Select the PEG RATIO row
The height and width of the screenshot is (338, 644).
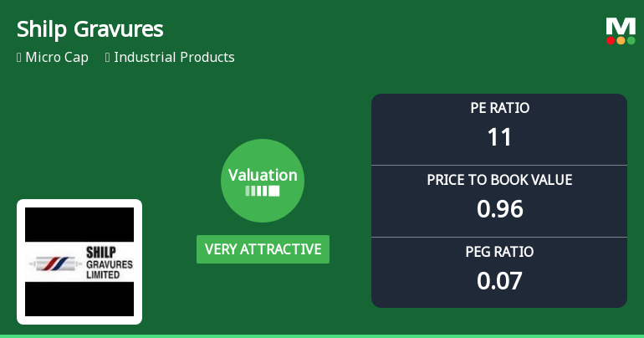(499, 272)
